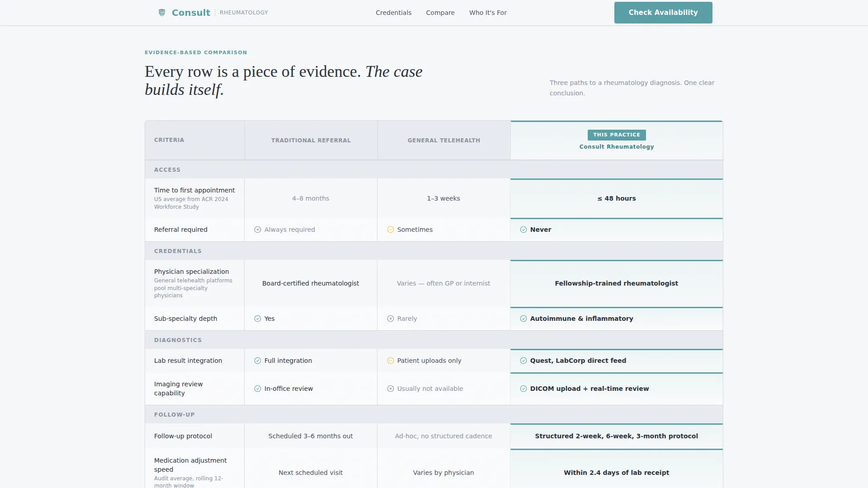Click the RHEUMATOLOGY label in header
868x488 pixels.
244,13
